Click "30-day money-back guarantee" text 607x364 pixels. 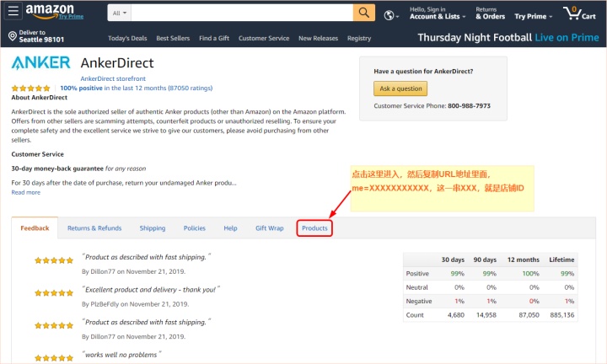click(57, 169)
